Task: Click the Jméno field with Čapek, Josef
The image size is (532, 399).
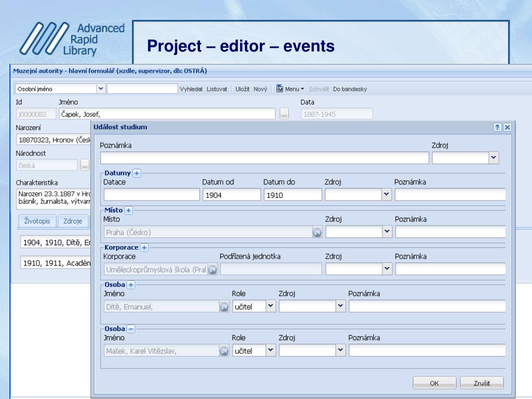Action: coord(167,114)
